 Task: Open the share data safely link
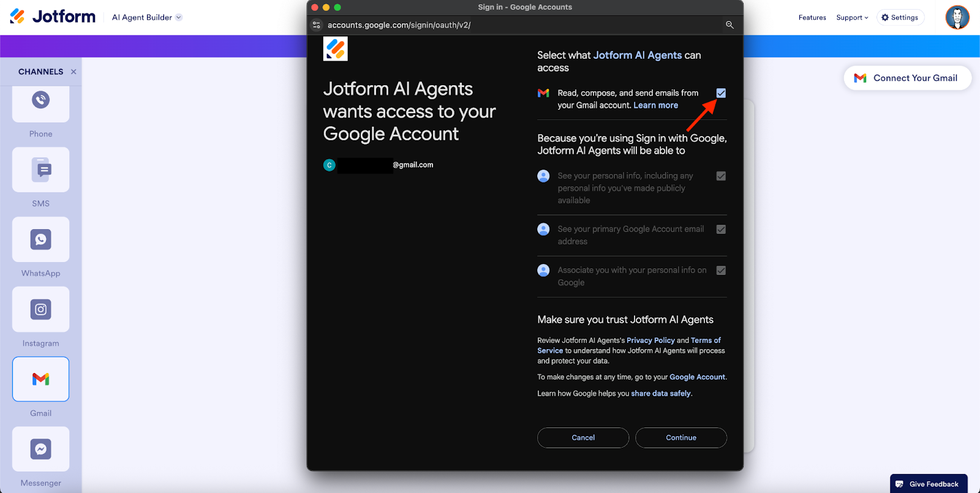click(x=661, y=394)
